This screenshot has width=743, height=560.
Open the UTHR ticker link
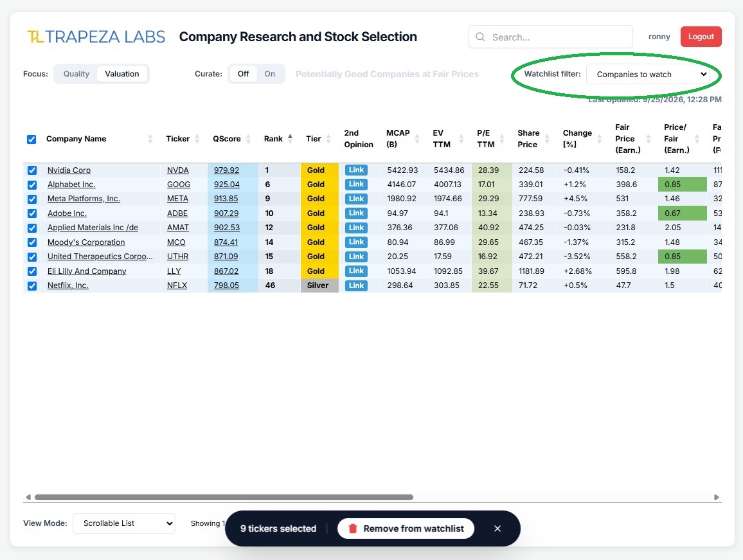pos(177,257)
